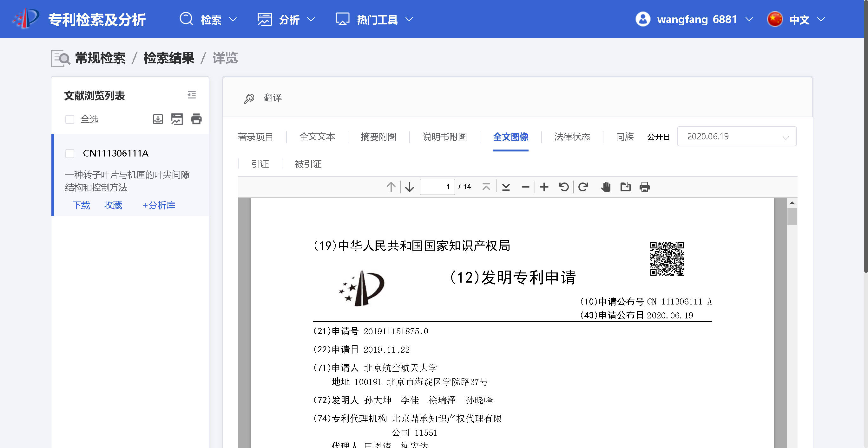Click the rotate clockwise icon in viewer toolbar
Image resolution: width=868 pixels, height=448 pixels.
[583, 187]
